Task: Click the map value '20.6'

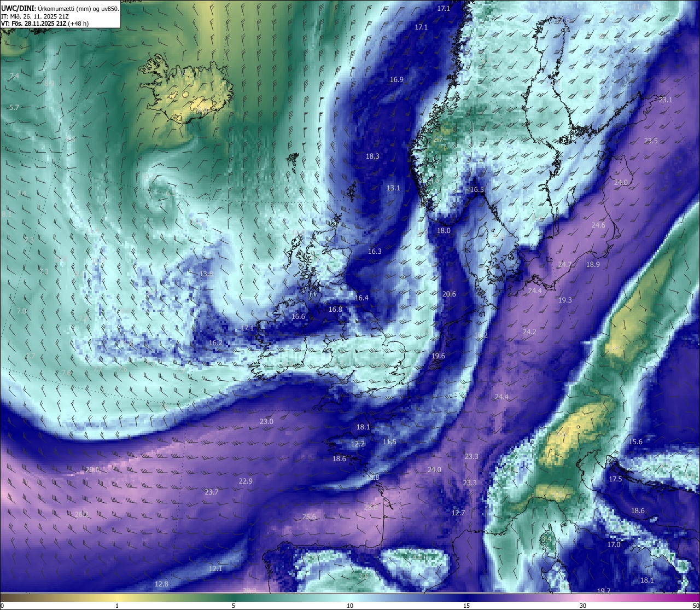Action: 449,294
